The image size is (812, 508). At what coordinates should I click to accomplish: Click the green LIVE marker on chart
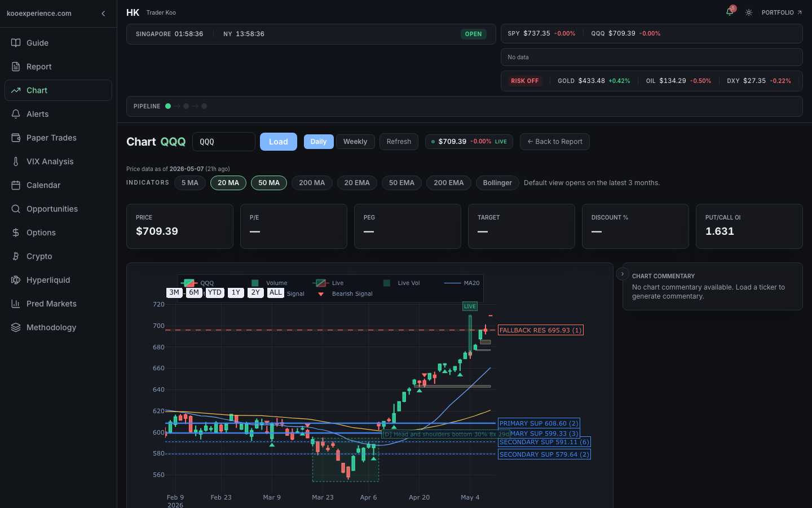coord(470,306)
